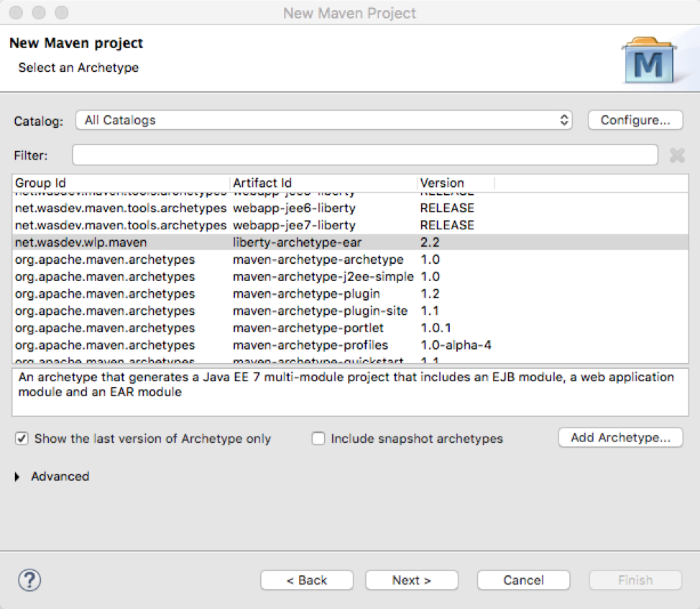Screen dimensions: 700x609
Task: Sort by the Artifact Id column header
Action: (323, 183)
